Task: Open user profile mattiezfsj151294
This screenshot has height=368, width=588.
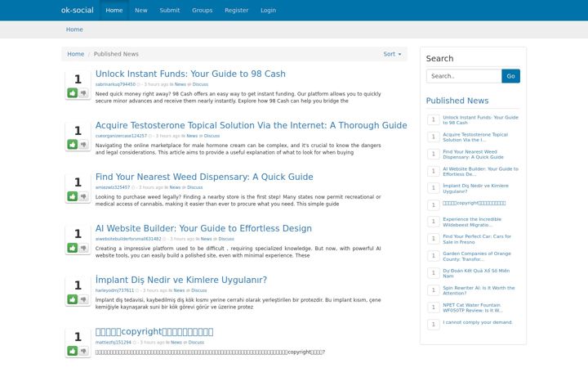Action: click(114, 343)
